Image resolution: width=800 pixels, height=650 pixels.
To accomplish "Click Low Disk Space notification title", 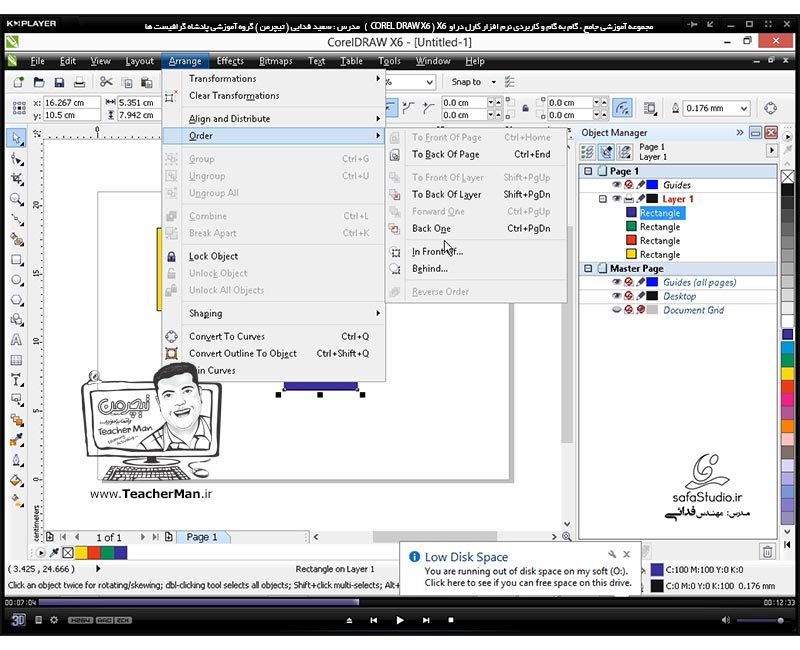I will (x=466, y=557).
